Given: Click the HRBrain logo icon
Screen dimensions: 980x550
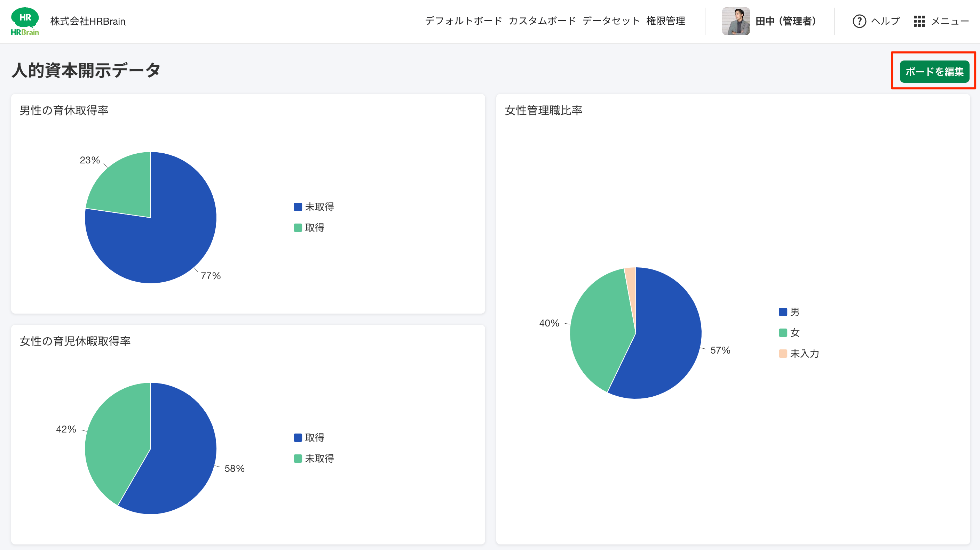Looking at the screenshot, I should pyautogui.click(x=25, y=21).
